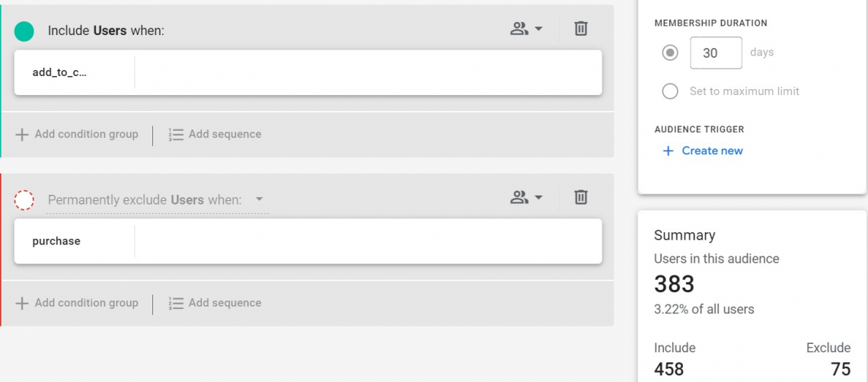The image size is (868, 382).
Task: Add sequence under the exclude group
Action: pos(215,303)
